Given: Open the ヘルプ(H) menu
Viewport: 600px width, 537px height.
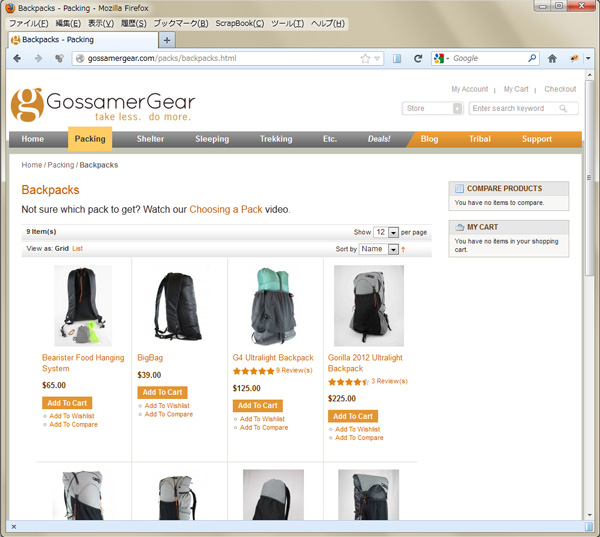Looking at the screenshot, I should (x=328, y=23).
